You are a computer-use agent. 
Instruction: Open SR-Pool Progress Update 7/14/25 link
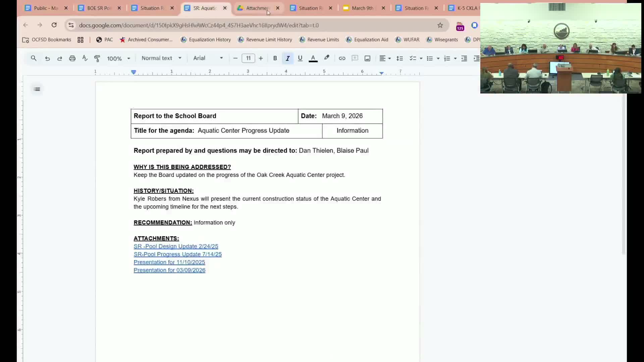[x=177, y=254]
